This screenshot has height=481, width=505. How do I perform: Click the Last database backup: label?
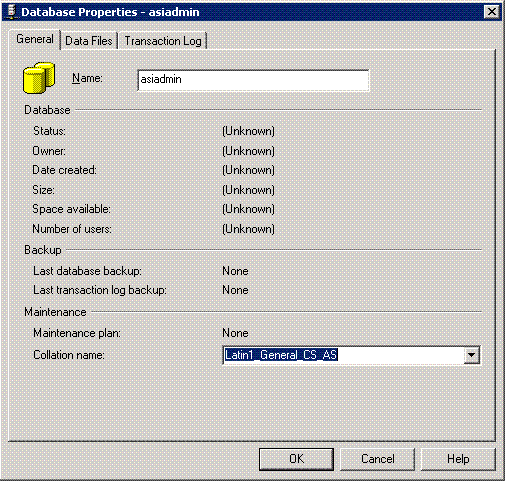pyautogui.click(x=87, y=271)
